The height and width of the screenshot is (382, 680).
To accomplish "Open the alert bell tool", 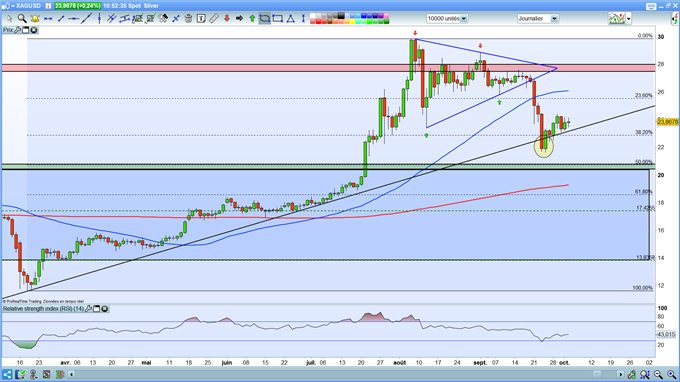I will [x=35, y=19].
